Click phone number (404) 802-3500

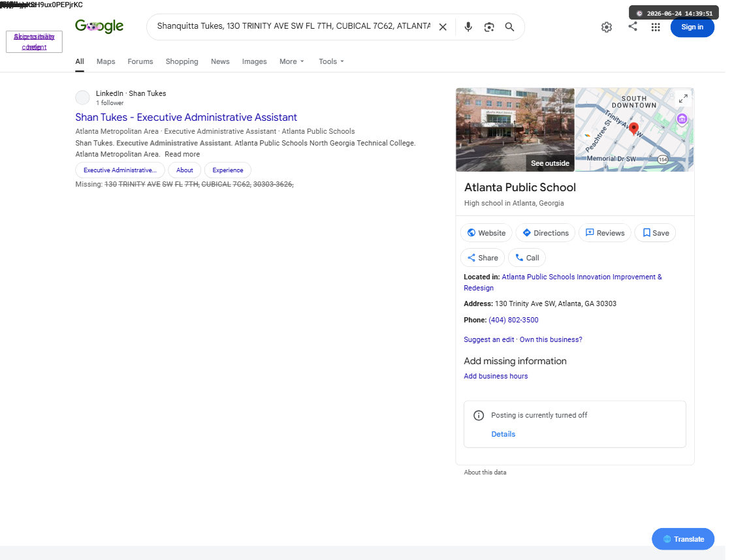pos(513,320)
